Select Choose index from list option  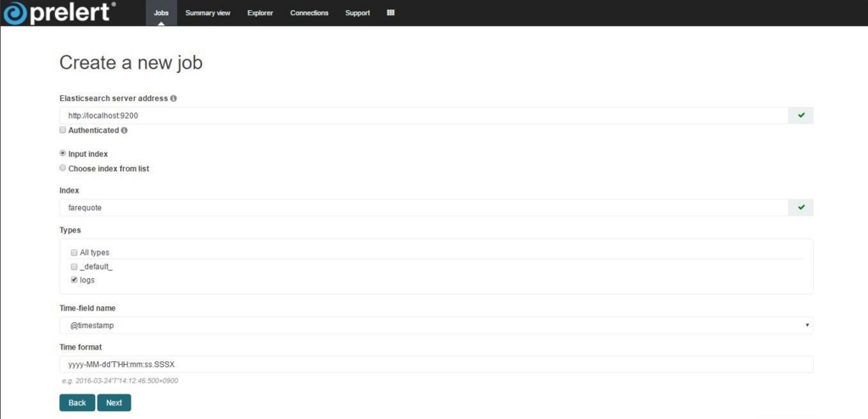[63, 168]
